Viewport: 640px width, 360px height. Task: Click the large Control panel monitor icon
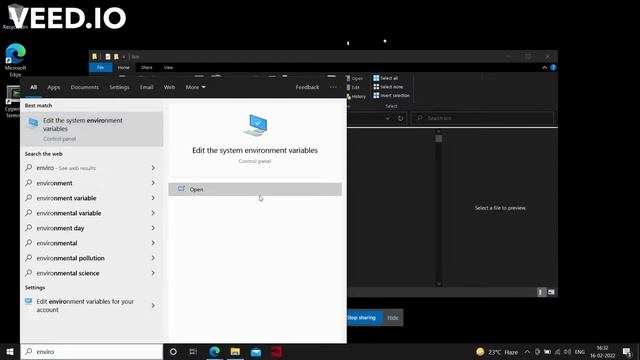[255, 125]
